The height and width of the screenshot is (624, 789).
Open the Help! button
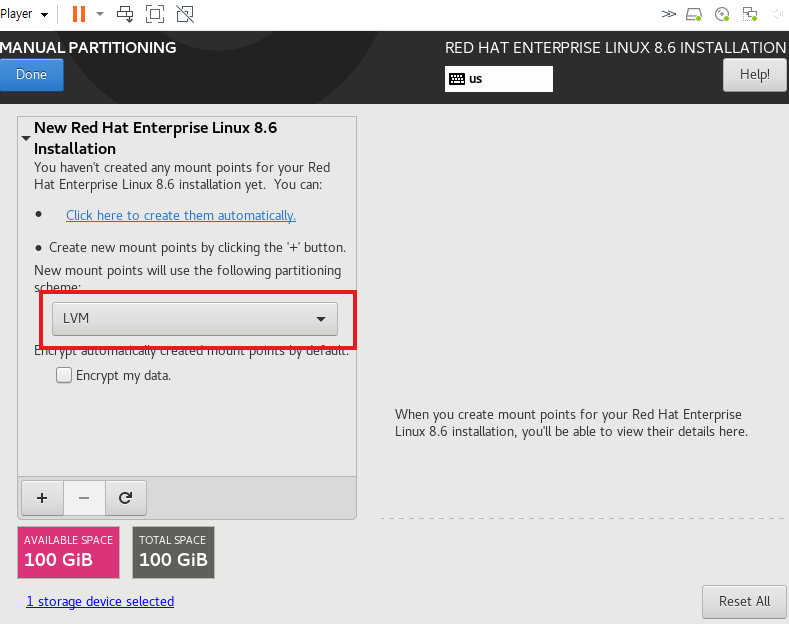coord(754,74)
